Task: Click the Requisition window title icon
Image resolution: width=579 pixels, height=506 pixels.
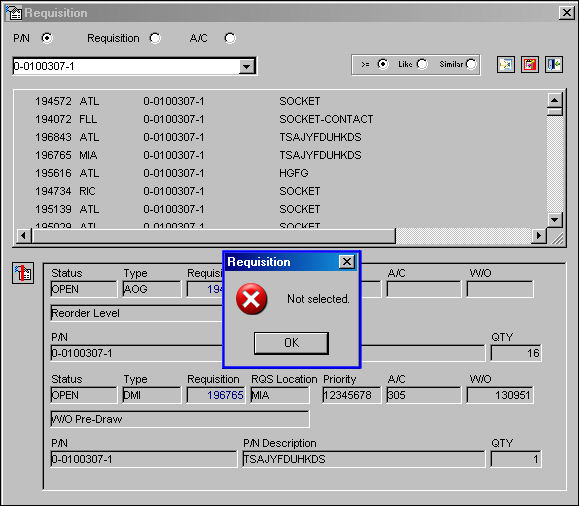Action: (14, 13)
